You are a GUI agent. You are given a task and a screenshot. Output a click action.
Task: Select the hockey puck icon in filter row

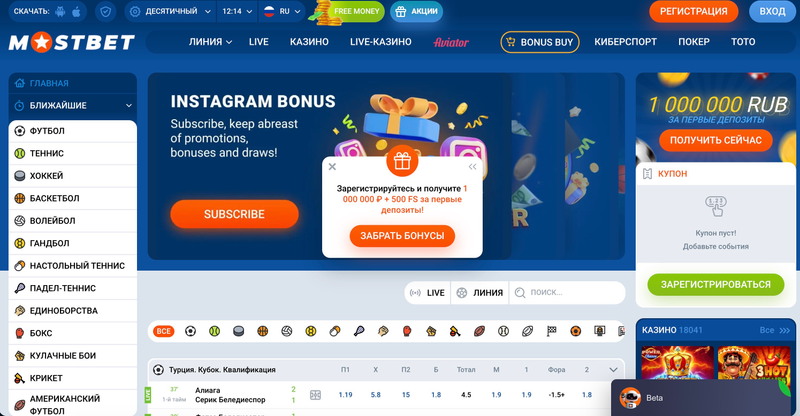coord(238,331)
